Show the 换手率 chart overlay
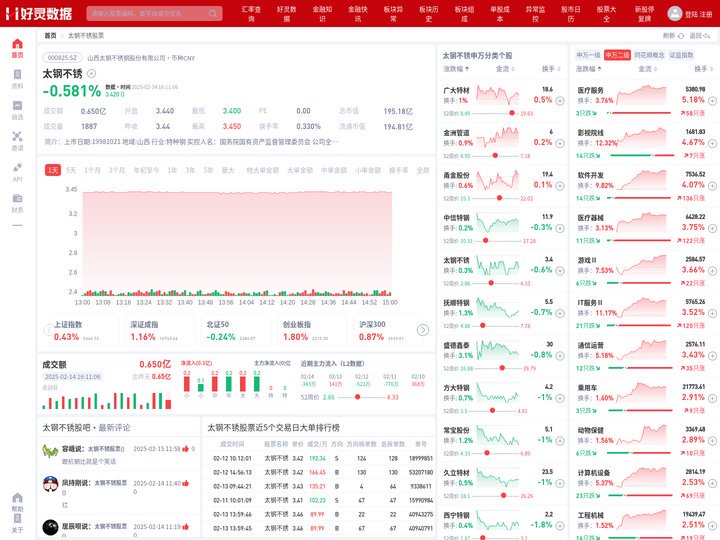The width and height of the screenshot is (720, 540). (x=399, y=170)
